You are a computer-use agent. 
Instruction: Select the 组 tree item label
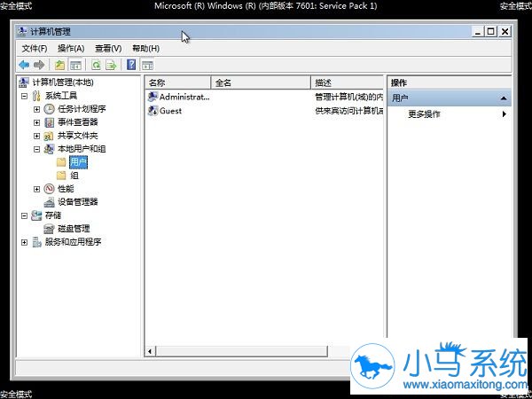[x=74, y=176]
